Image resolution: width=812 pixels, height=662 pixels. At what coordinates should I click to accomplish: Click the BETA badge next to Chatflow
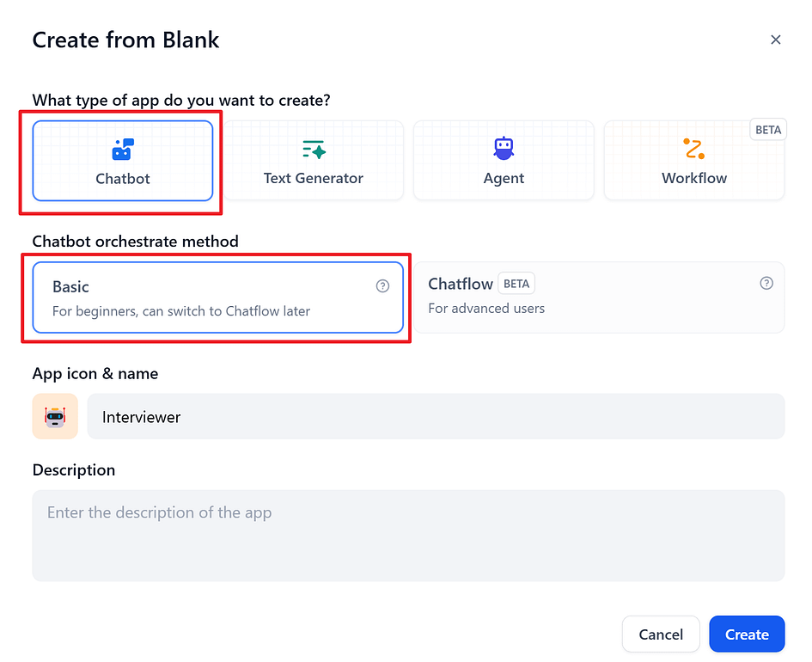(x=516, y=284)
